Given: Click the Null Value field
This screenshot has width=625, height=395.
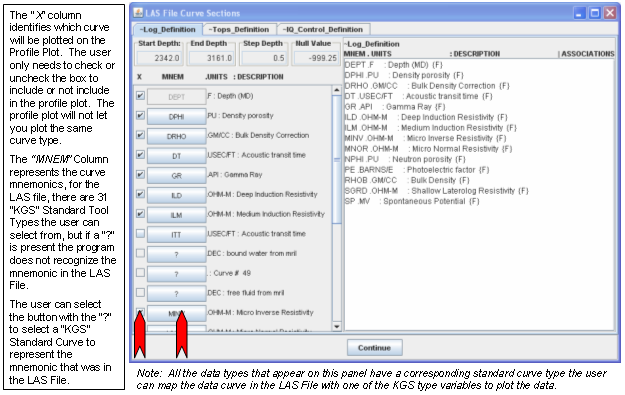Looking at the screenshot, I should pyautogui.click(x=316, y=58).
